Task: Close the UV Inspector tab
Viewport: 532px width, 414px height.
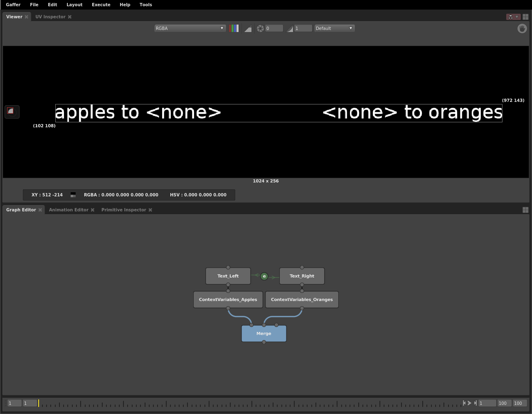Action: [x=70, y=17]
